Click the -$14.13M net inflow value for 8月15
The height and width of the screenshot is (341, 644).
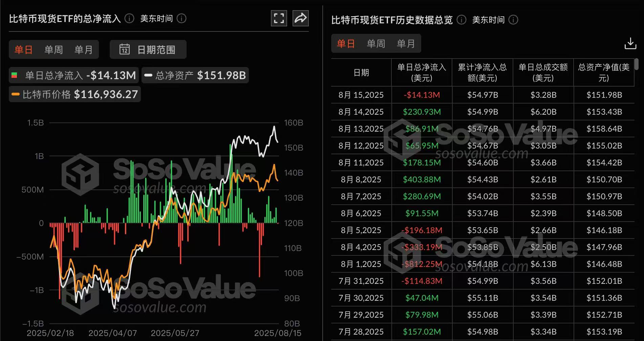pos(422,95)
